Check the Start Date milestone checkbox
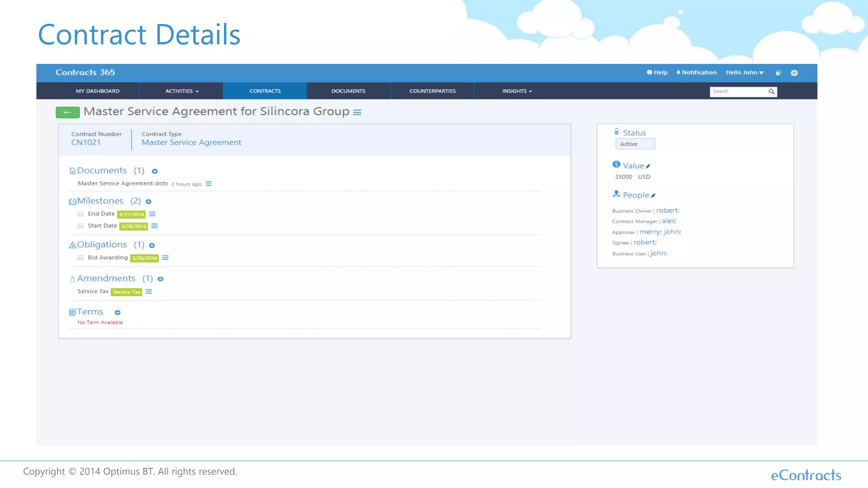Viewport: 868px width, 488px height. [x=81, y=226]
